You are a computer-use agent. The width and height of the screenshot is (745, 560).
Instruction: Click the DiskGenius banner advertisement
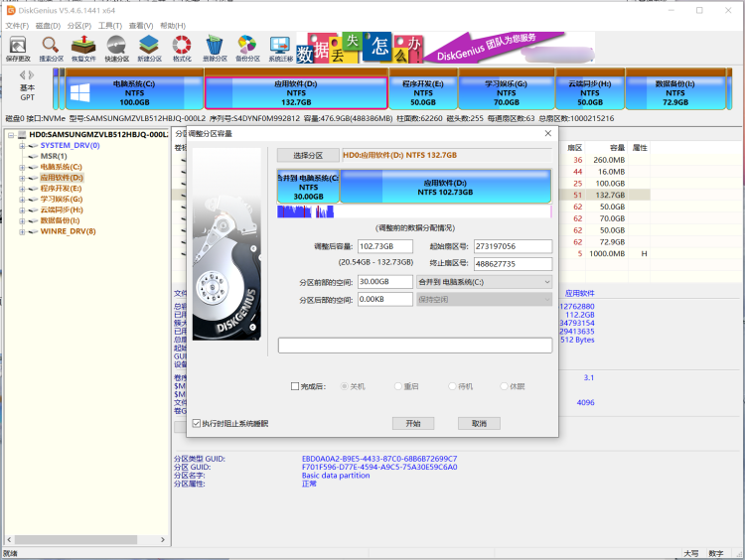tap(446, 48)
